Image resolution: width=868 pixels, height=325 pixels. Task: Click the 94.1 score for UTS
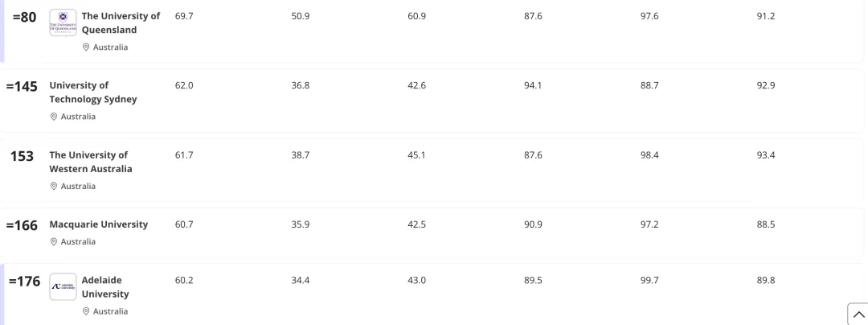point(533,86)
